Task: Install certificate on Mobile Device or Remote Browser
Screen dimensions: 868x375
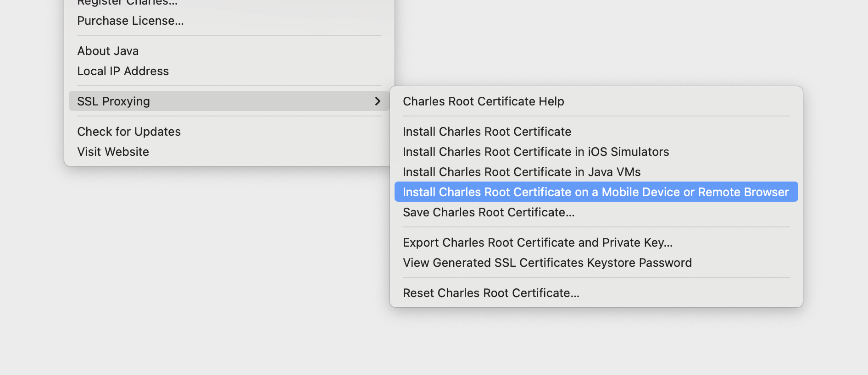Action: pyautogui.click(x=596, y=192)
